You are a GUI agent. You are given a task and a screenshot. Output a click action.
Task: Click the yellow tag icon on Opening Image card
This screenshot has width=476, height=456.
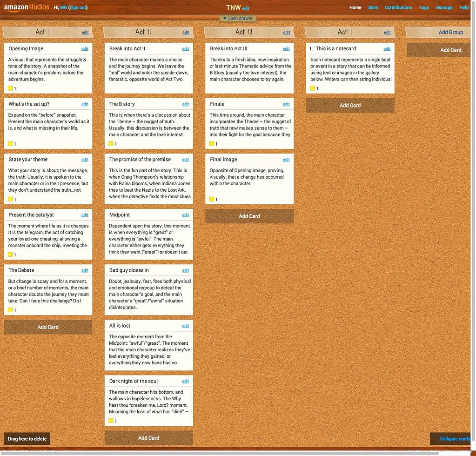[x=10, y=88]
